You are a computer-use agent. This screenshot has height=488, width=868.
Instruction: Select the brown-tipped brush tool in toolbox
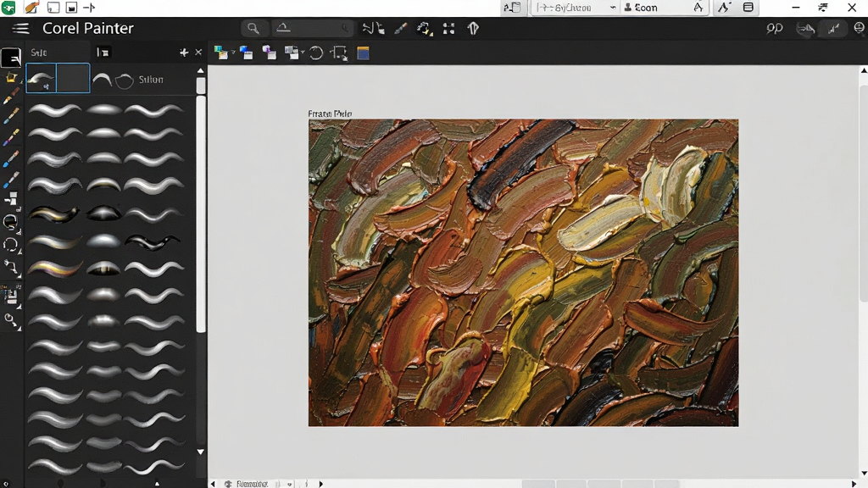pos(11,97)
